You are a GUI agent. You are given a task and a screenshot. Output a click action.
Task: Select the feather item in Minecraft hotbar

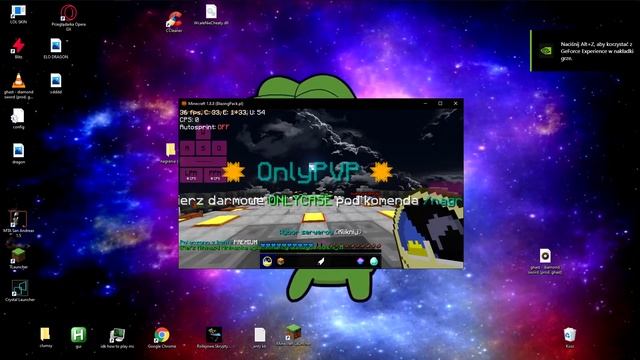[x=321, y=261]
